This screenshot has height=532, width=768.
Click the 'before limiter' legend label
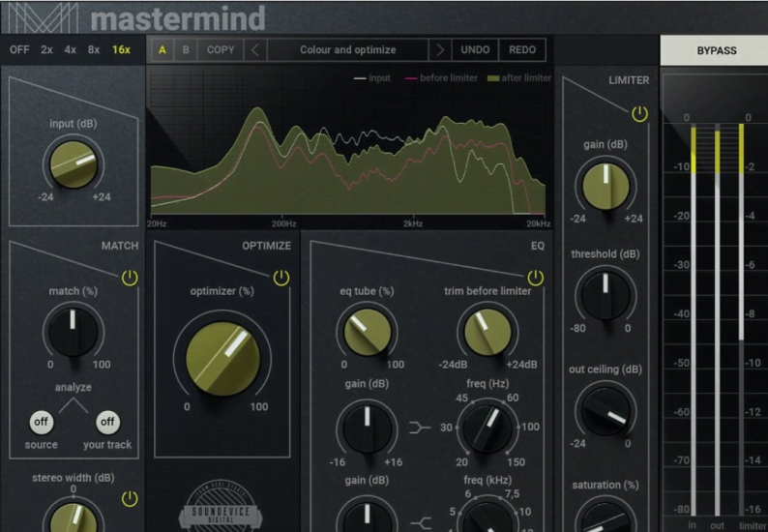pos(448,78)
